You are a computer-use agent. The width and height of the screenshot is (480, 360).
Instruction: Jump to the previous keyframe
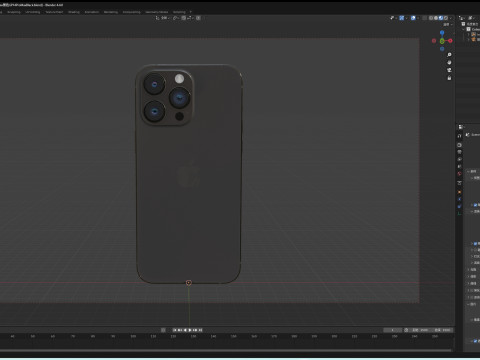[x=180, y=330]
